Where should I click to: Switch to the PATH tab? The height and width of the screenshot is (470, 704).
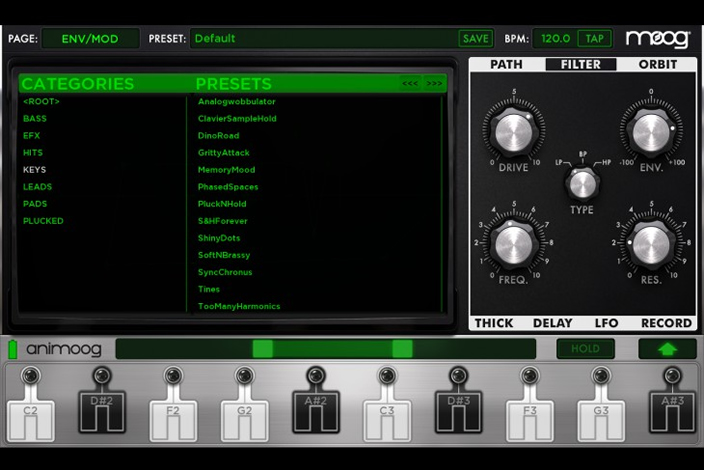[x=506, y=65]
